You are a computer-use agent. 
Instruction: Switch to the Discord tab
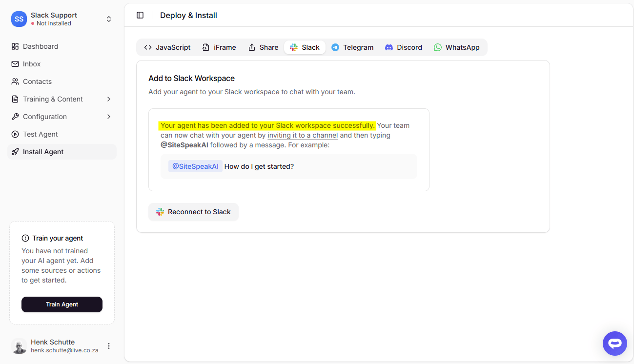(404, 47)
